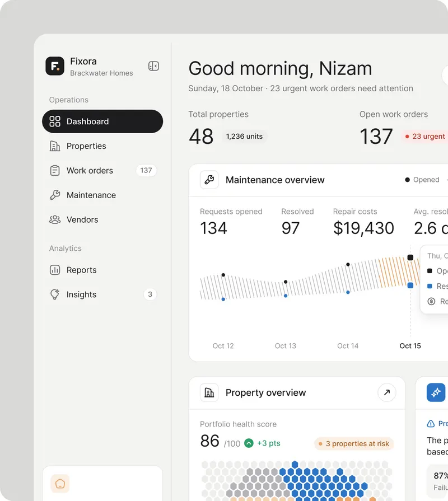The width and height of the screenshot is (448, 501).
Task: Click the Open work orders value 137
Action: pyautogui.click(x=376, y=137)
